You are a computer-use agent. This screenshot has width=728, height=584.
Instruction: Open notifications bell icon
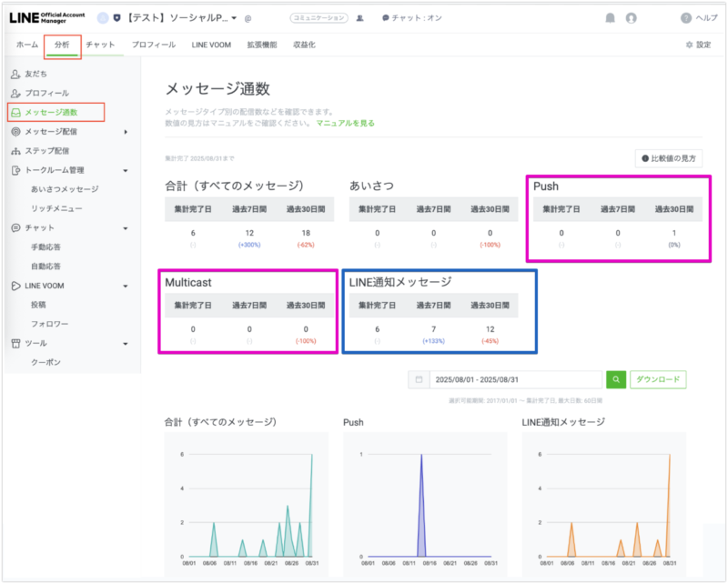(610, 18)
